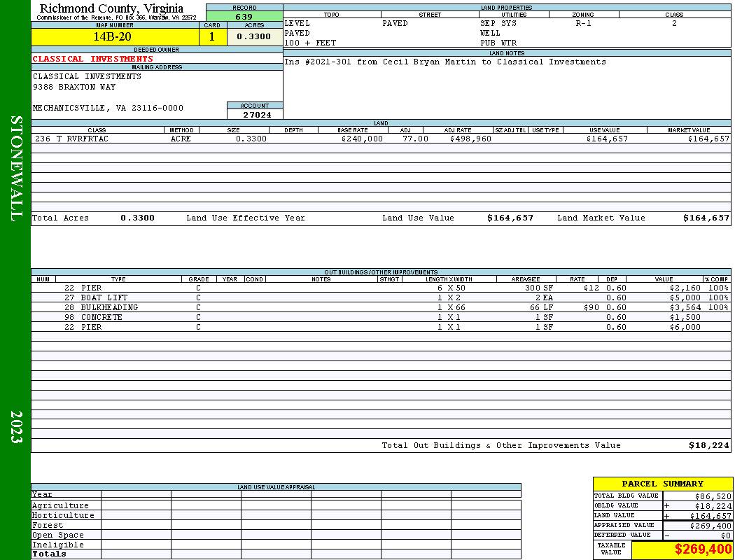Viewport: 735px width, 560px height.
Task: Click the 6 X 50 pier dimensions
Action: tap(451, 288)
